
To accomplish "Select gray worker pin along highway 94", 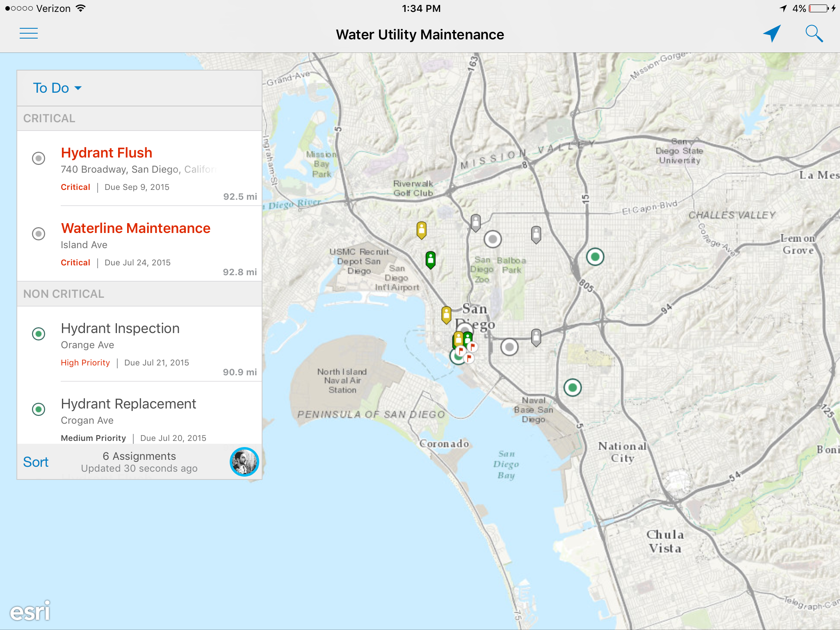I will click(x=536, y=338).
